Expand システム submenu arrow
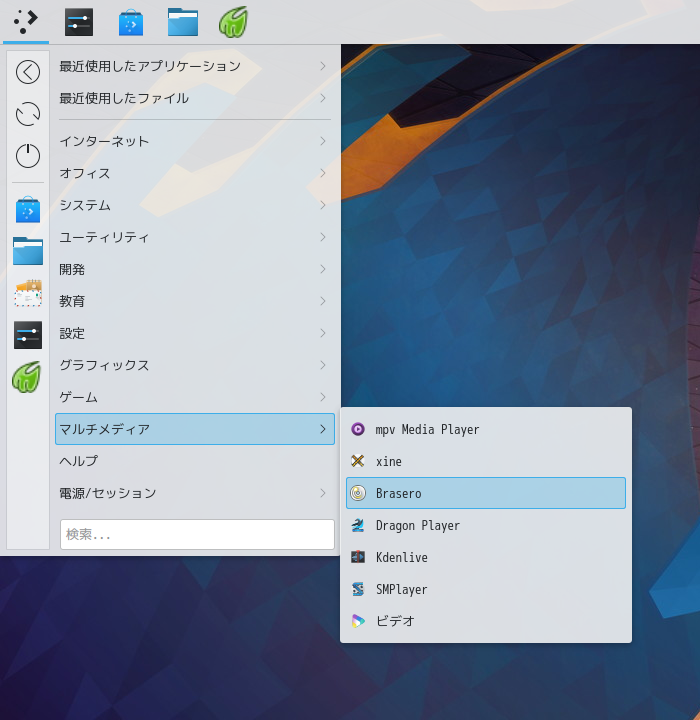 323,205
